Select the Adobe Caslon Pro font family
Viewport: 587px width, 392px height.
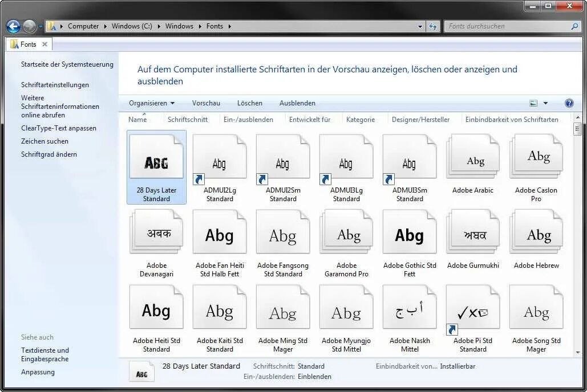pos(536,167)
